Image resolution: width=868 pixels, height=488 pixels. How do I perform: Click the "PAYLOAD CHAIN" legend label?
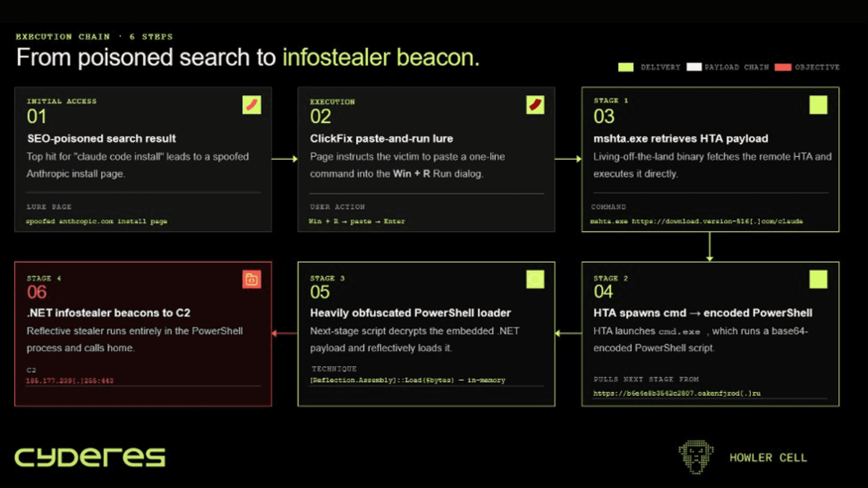point(736,67)
